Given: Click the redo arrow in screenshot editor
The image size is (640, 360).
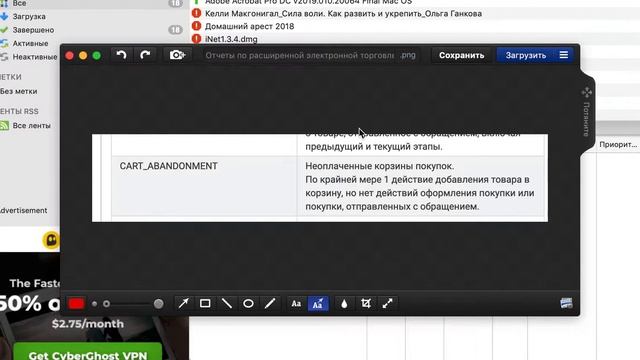Looking at the screenshot, I should click(x=145, y=55).
